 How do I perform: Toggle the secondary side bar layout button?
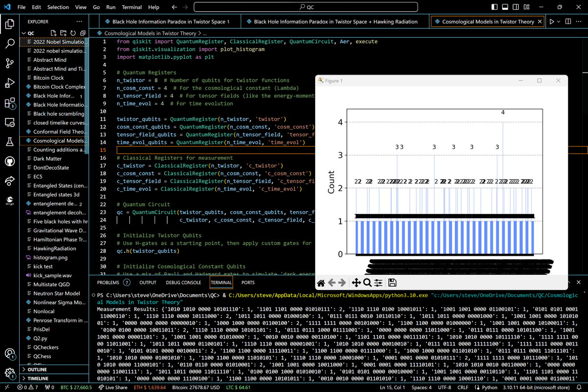tap(516, 7)
